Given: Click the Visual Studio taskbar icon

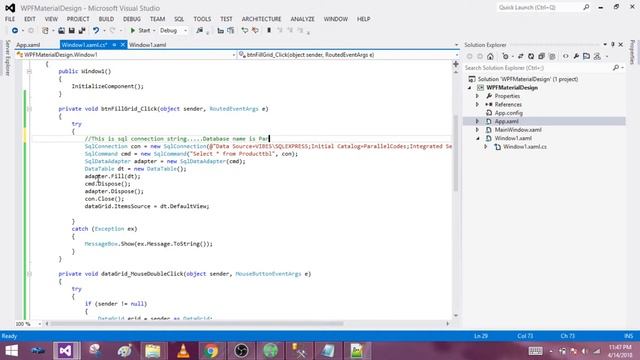Looking at the screenshot, I should (x=65, y=351).
